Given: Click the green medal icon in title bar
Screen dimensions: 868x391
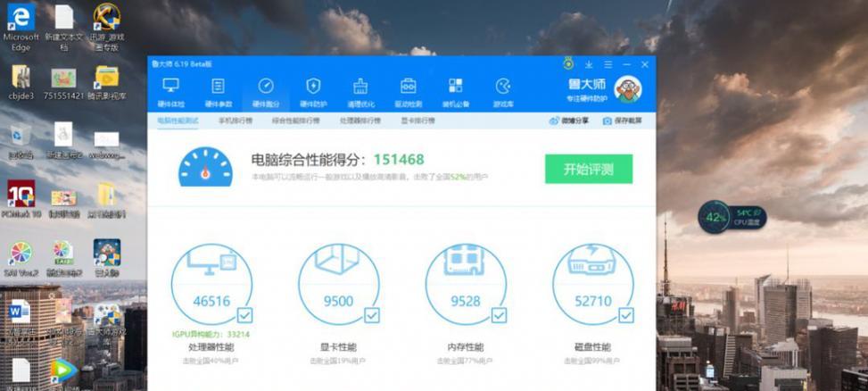Looking at the screenshot, I should [x=568, y=63].
